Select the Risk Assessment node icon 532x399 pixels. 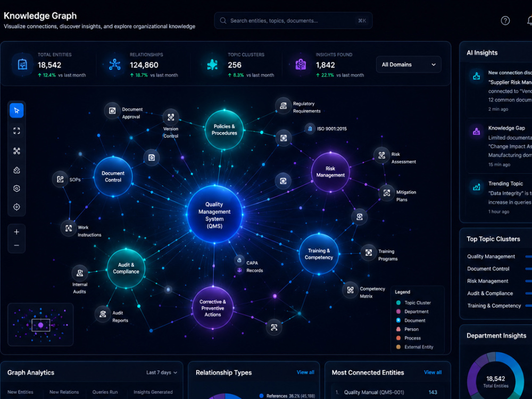click(381, 155)
